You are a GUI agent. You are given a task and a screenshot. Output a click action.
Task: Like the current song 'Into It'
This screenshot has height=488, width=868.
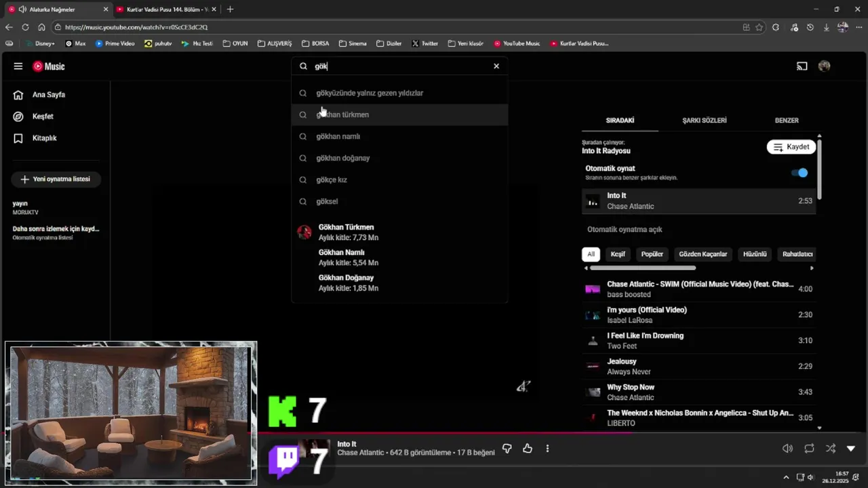point(528,449)
